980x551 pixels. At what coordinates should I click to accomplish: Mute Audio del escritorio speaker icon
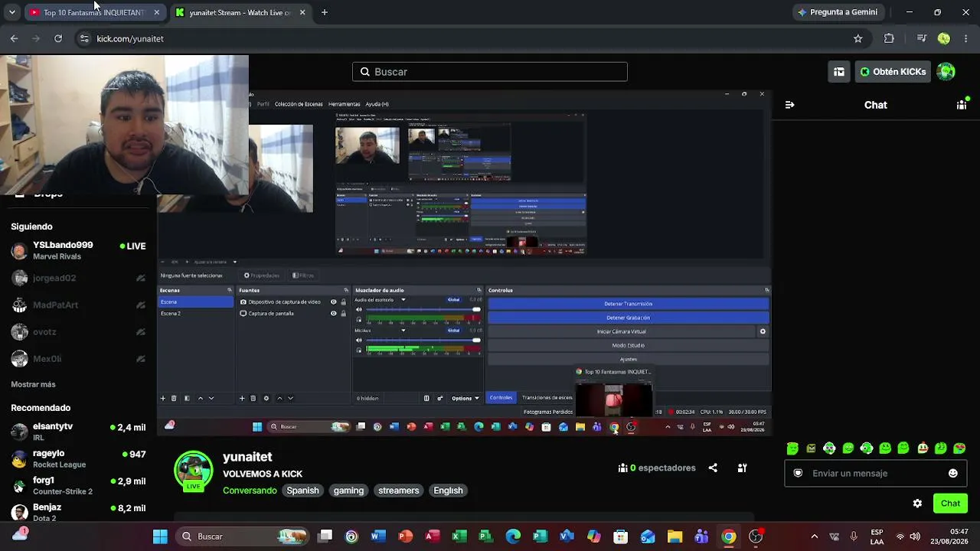tap(359, 310)
